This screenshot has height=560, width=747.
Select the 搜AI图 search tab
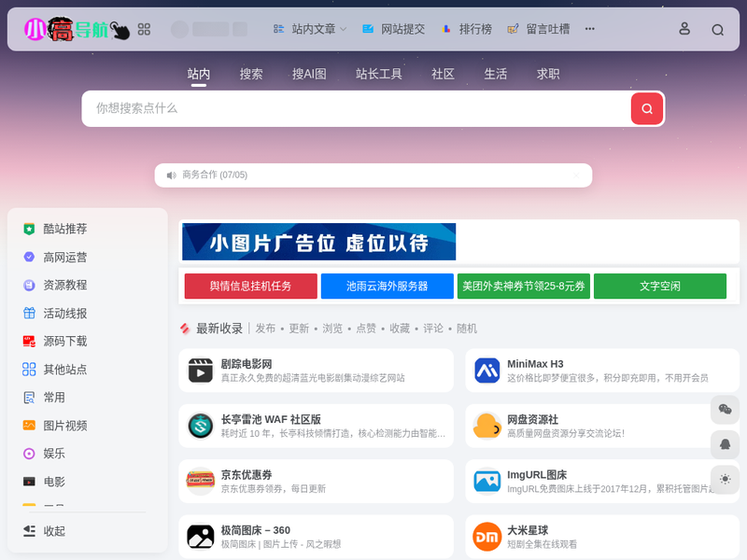309,74
